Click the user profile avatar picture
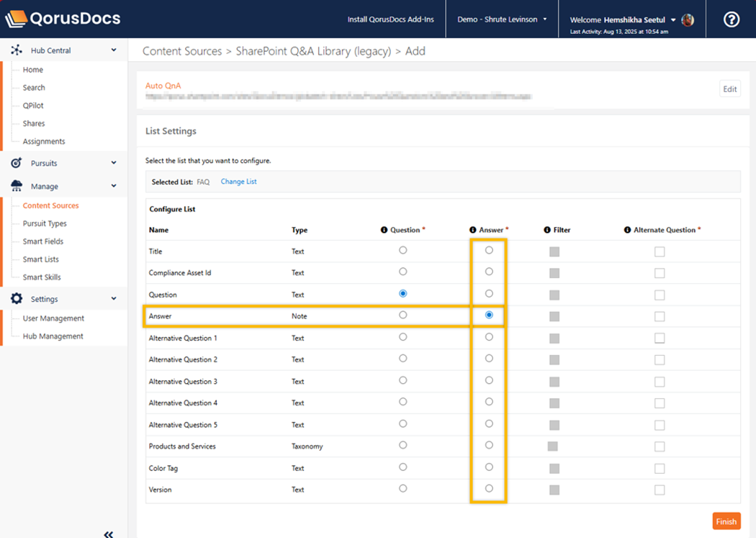Image resolution: width=756 pixels, height=538 pixels. pos(688,20)
